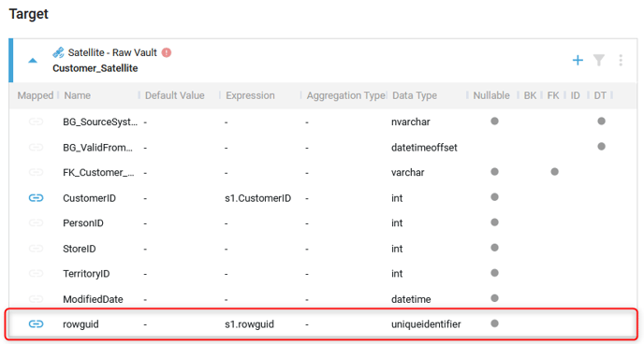Click the blue plus add-column icon
The height and width of the screenshot is (344, 644).
pos(578,60)
